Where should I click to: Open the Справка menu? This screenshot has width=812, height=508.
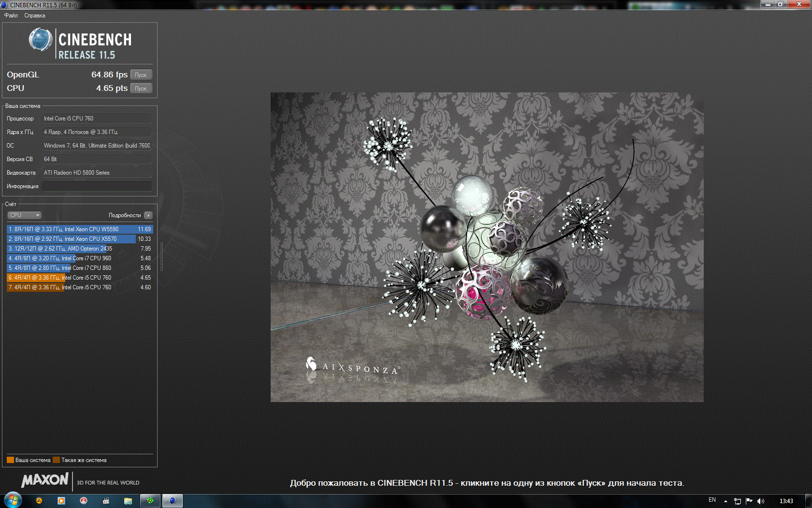pos(35,15)
